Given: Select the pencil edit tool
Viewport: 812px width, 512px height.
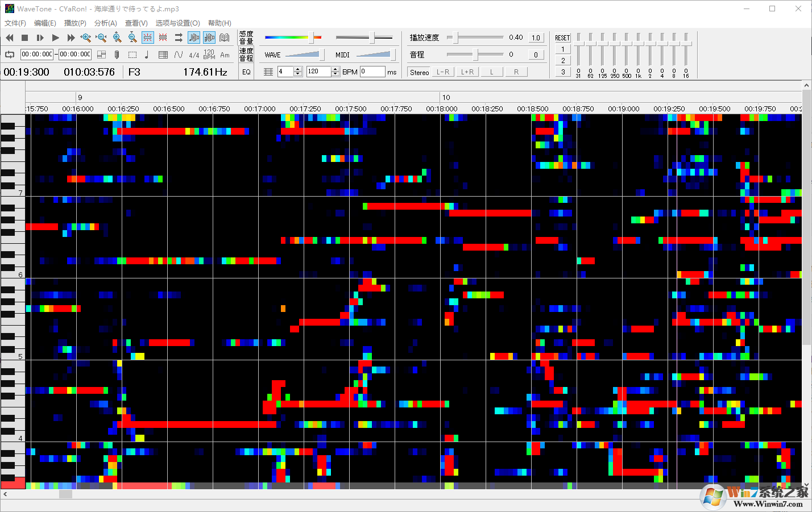Looking at the screenshot, I should [x=117, y=55].
